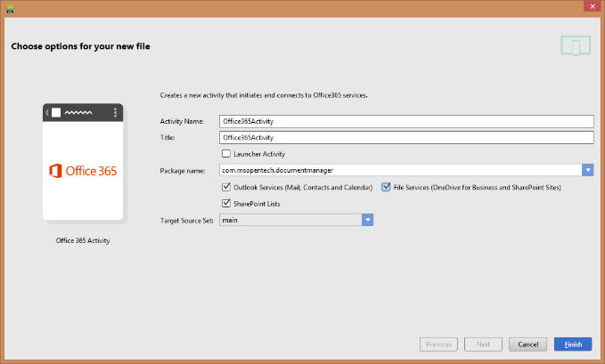Expand the Target Source Set dropdown arrow
The width and height of the screenshot is (605, 364).
pyautogui.click(x=367, y=220)
